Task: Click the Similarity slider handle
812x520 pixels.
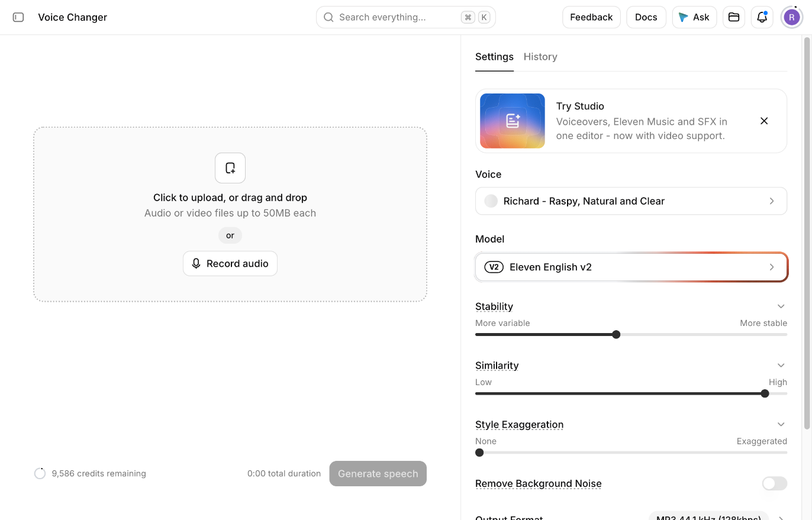Action: click(765, 393)
